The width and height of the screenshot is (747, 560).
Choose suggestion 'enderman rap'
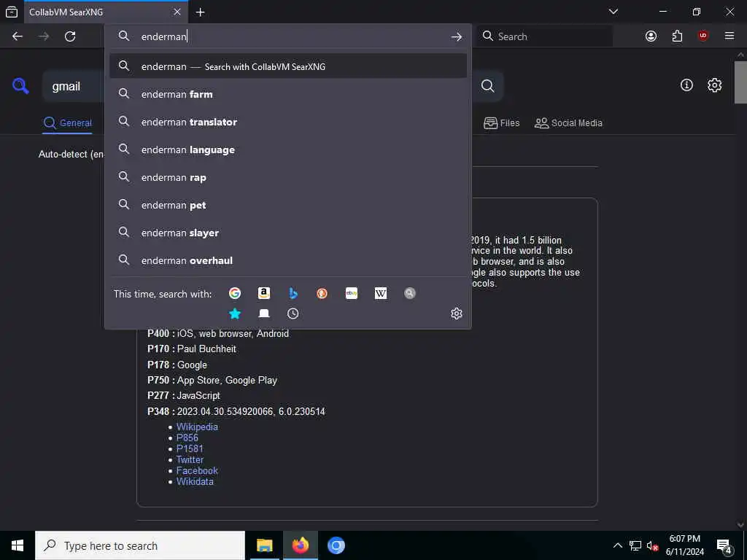[x=287, y=177]
